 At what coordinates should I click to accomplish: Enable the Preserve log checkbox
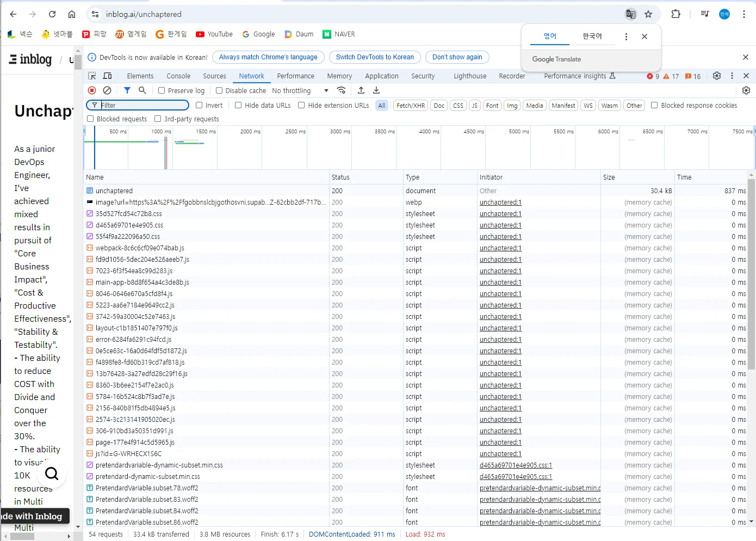pyautogui.click(x=162, y=91)
